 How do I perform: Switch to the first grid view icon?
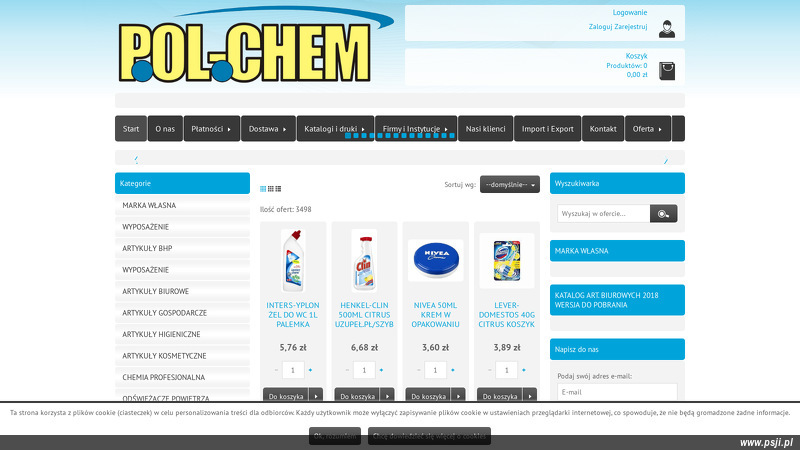pos(264,188)
